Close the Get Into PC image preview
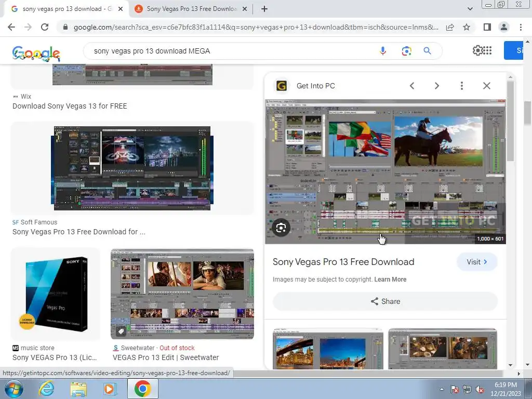The image size is (532, 399). point(486,86)
